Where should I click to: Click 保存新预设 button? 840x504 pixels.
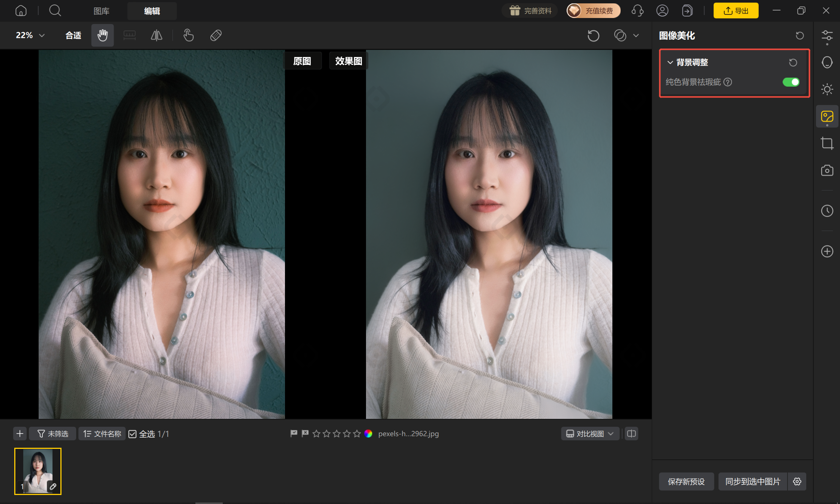[686, 481]
